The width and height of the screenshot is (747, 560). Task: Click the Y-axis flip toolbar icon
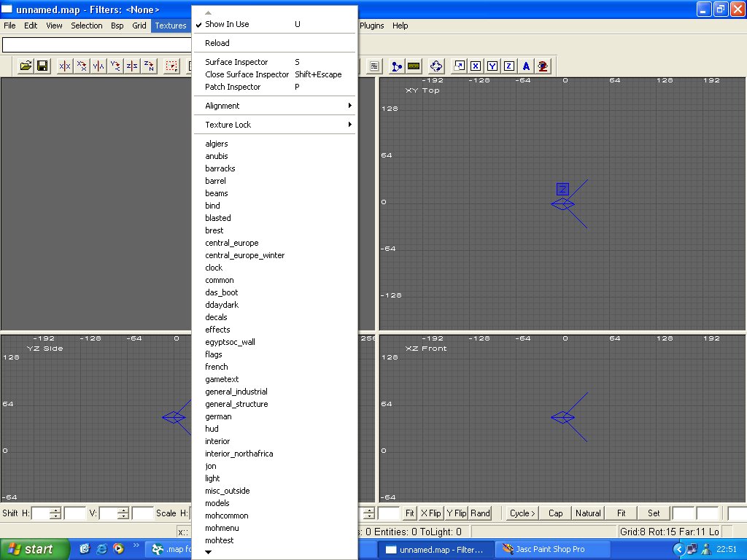coord(98,66)
